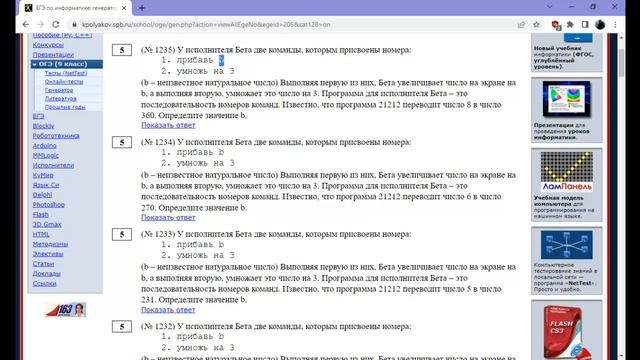Open the Delphi sidebar link
Viewport: 640px width, 360px height.
42,195
